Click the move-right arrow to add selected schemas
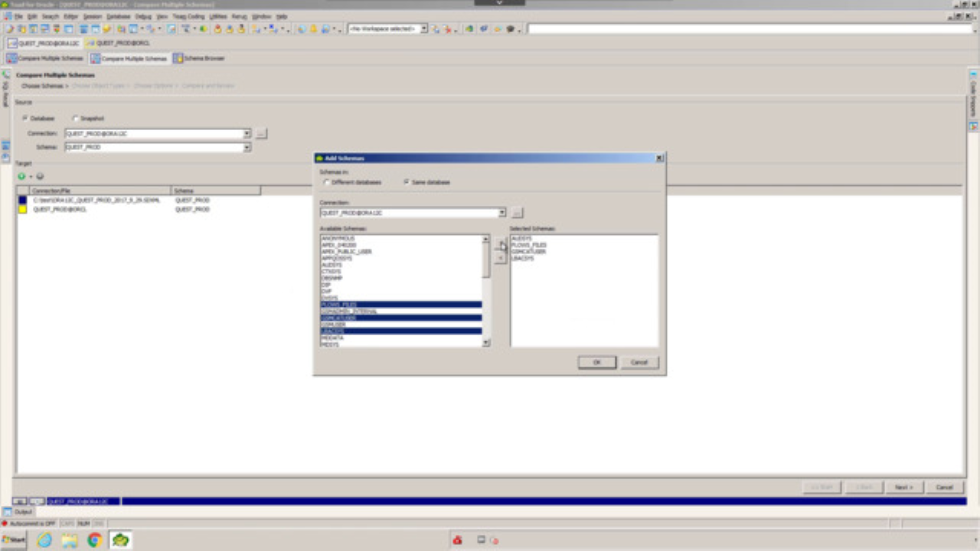 498,246
